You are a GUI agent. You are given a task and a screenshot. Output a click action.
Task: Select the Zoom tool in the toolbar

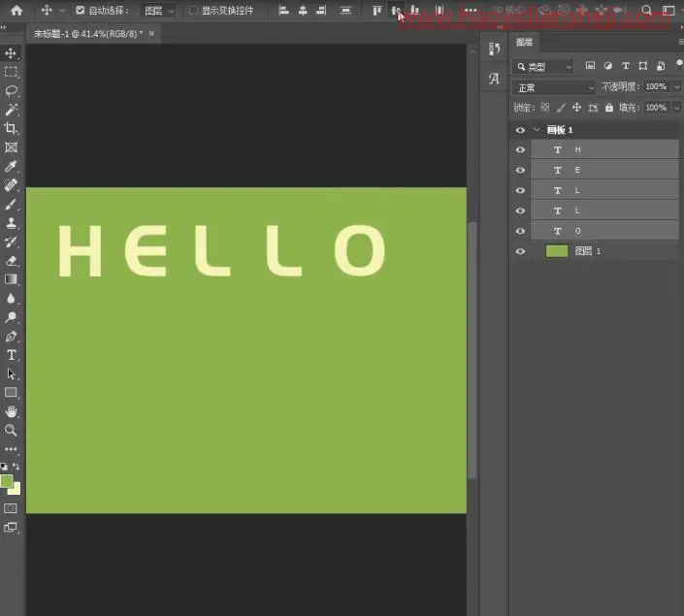point(11,430)
